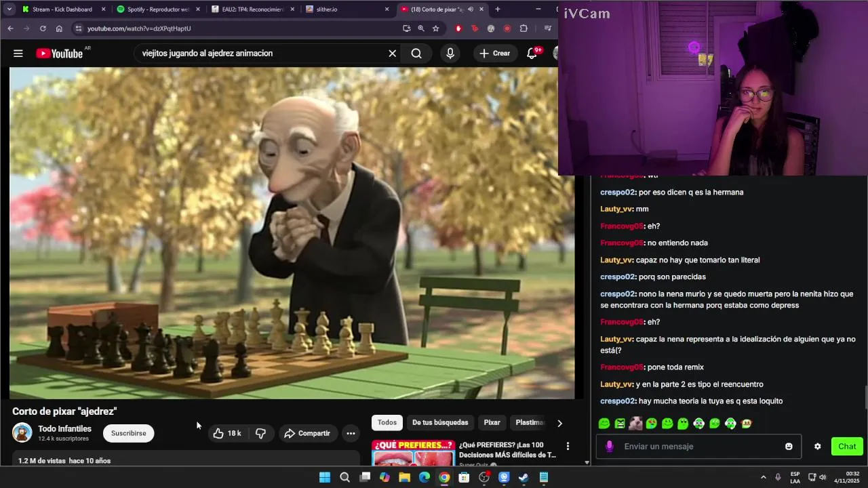Select the youtube.com address bar URL
Viewport: 868px width, 488px height.
tap(139, 28)
